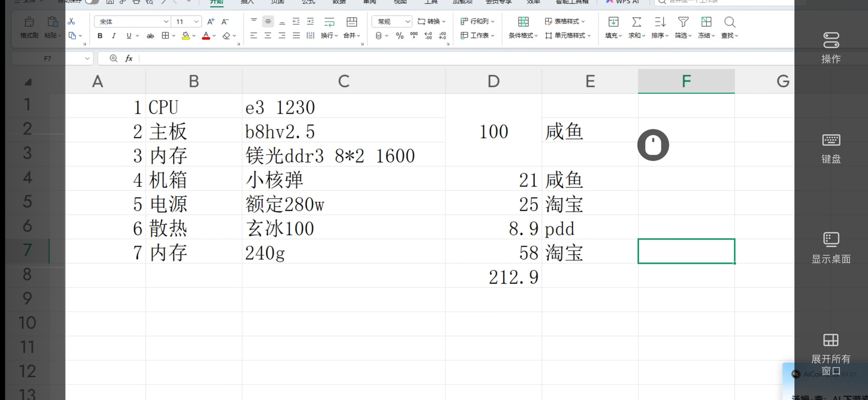
Task: Click the Cut scissors icon
Action: tap(71, 21)
